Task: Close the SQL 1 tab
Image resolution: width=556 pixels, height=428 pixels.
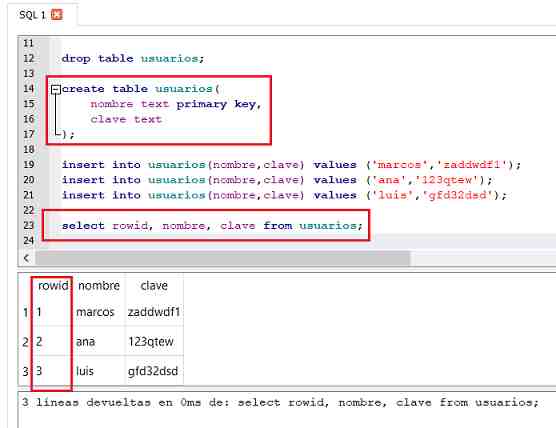Action: 57,15
